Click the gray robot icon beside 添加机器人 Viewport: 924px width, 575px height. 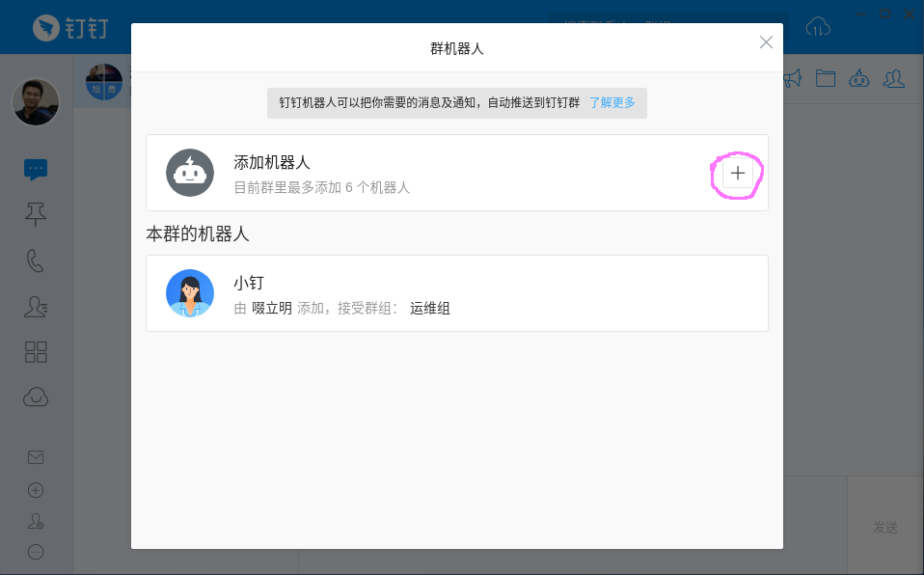pos(190,173)
